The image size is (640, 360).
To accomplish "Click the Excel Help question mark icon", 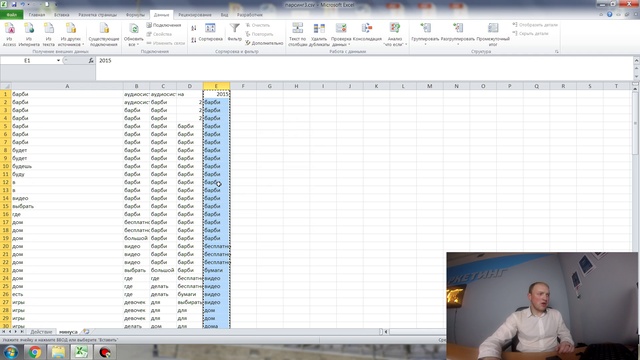I will (609, 14).
